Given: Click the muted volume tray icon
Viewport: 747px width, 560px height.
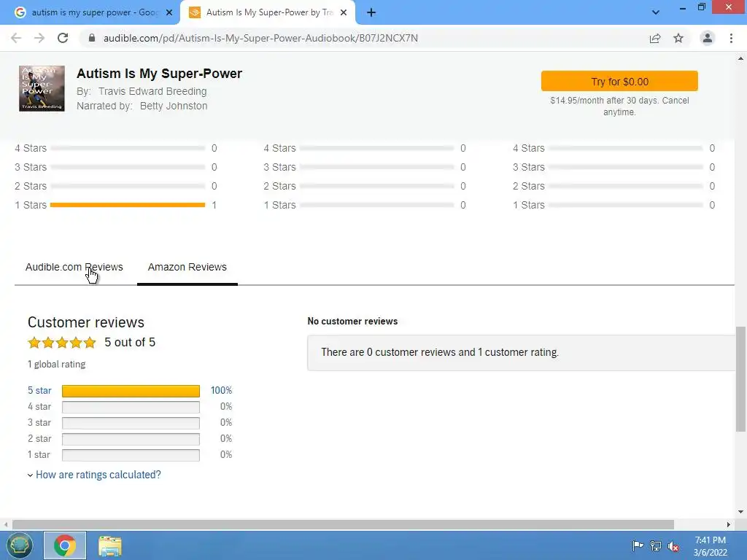Looking at the screenshot, I should point(673,546).
